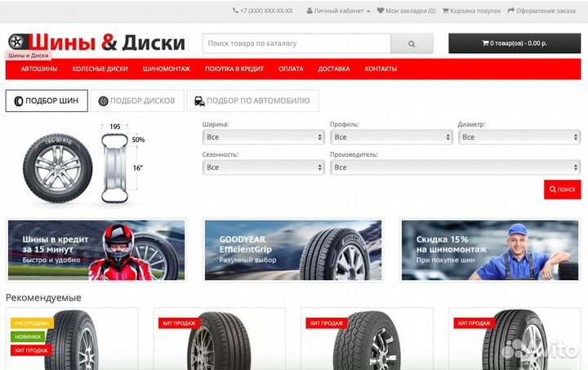Click the heart icon of Мои закладки
Image resolution: width=588 pixels, height=370 pixels.
(x=381, y=11)
